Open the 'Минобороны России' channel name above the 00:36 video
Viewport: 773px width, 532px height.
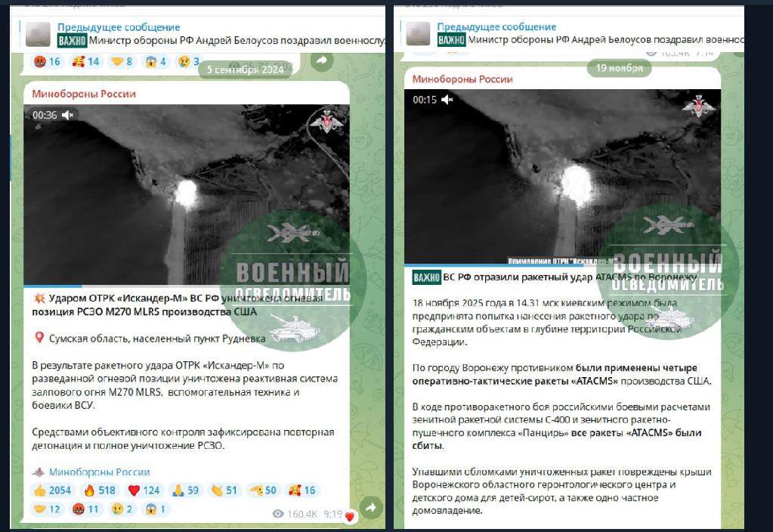pyautogui.click(x=84, y=94)
